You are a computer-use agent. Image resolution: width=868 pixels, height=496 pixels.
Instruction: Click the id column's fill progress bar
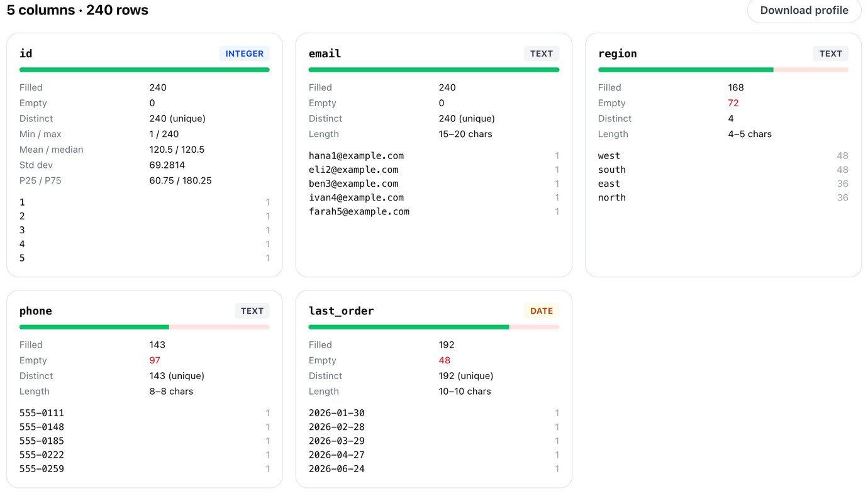pyautogui.click(x=145, y=70)
